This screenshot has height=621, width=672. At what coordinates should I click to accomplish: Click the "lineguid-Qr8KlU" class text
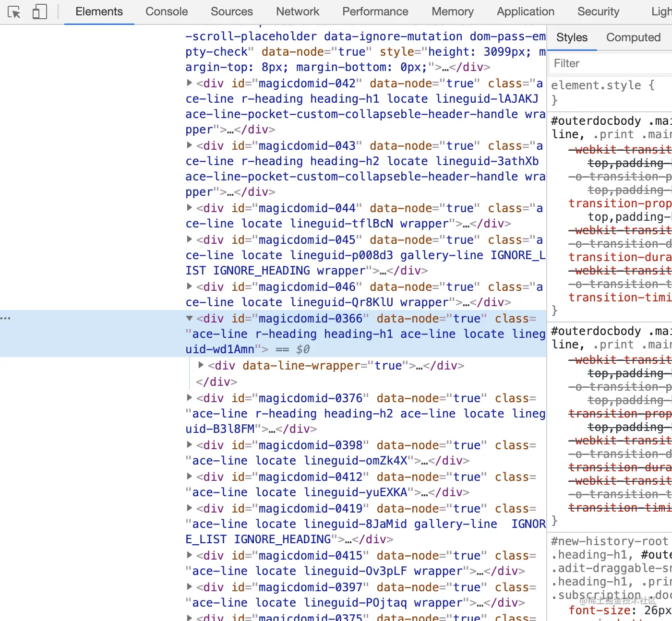click(x=342, y=302)
